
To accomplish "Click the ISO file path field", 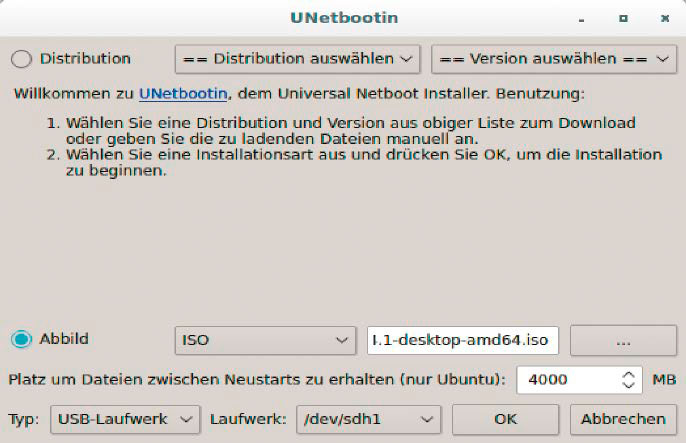I will 463,340.
